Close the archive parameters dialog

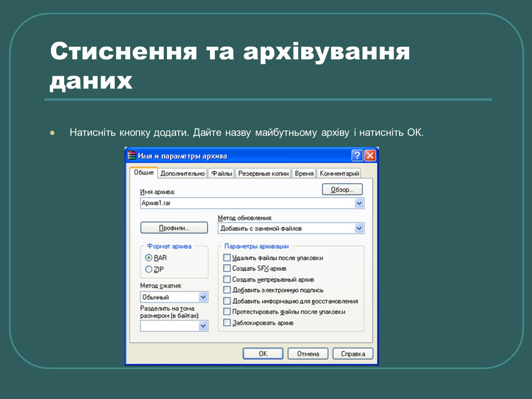370,156
